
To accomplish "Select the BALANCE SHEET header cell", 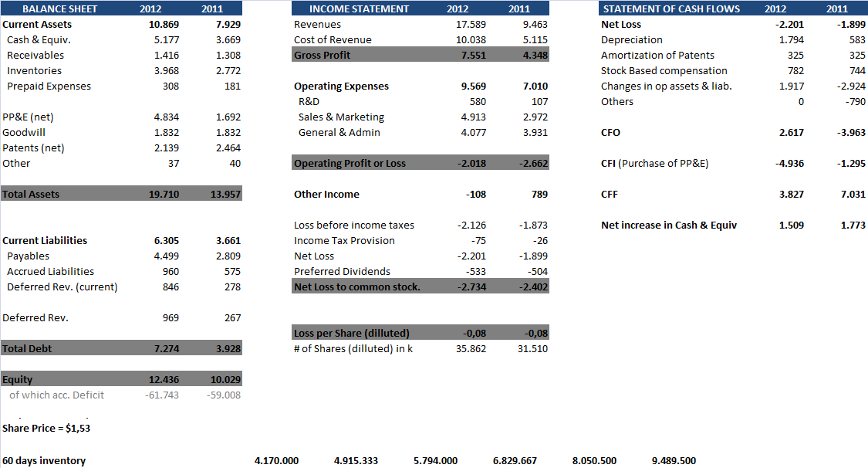I will tap(58, 8).
